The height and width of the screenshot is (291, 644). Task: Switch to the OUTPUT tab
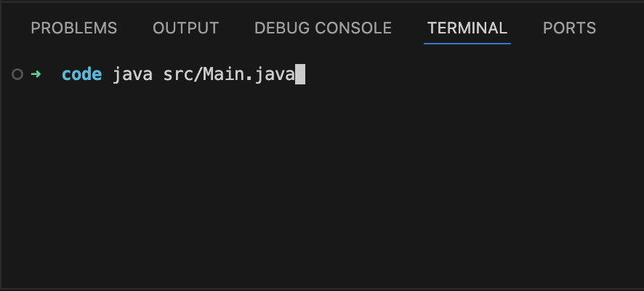click(x=185, y=28)
